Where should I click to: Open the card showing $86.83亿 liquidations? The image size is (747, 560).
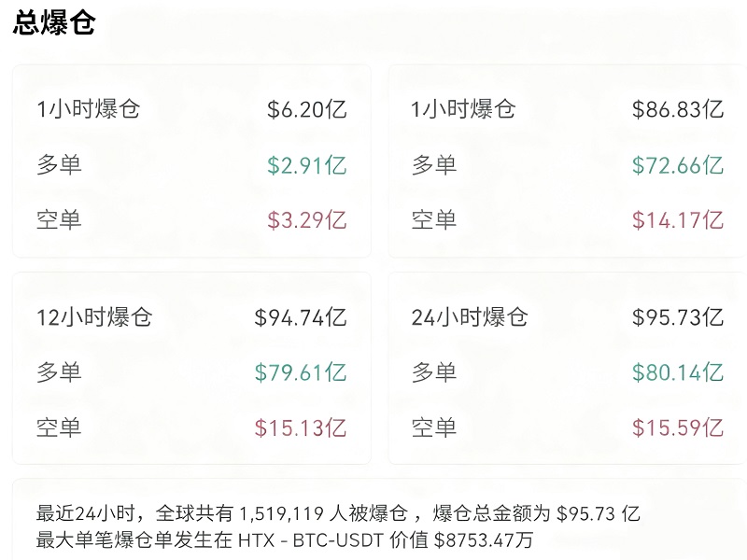[x=567, y=161]
